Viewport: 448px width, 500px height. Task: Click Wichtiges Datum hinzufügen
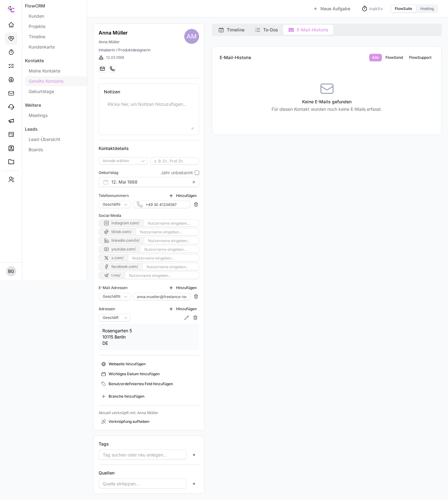(x=131, y=374)
